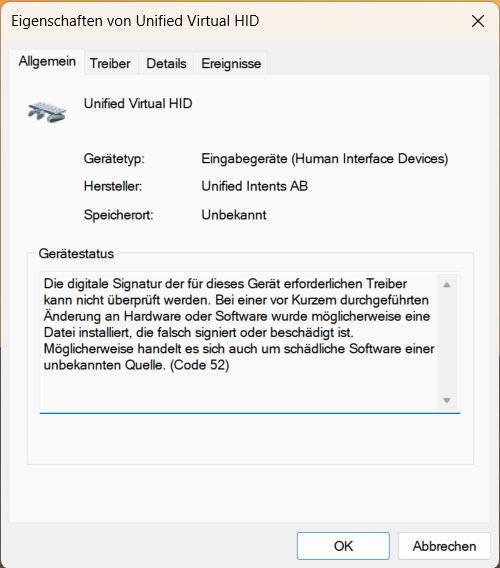Image resolution: width=500 pixels, height=568 pixels.
Task: Click the 'Speicherort:' label
Action: point(118,215)
